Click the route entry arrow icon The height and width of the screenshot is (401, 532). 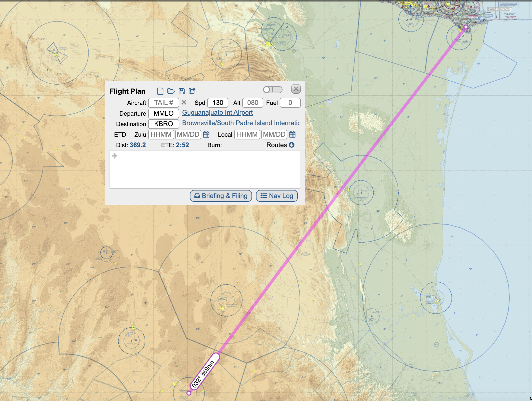(114, 156)
